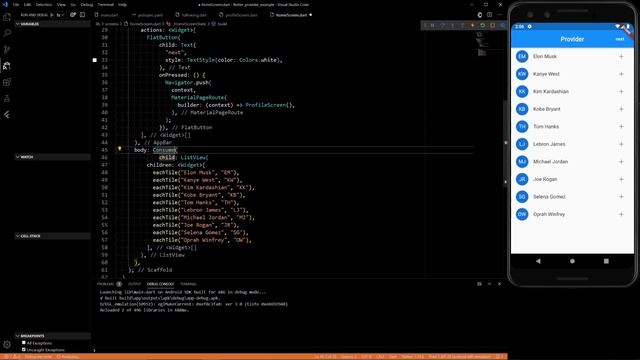This screenshot has height=360, width=640.
Task: Tap the next button in the Provider app bar
Action: point(620,39)
